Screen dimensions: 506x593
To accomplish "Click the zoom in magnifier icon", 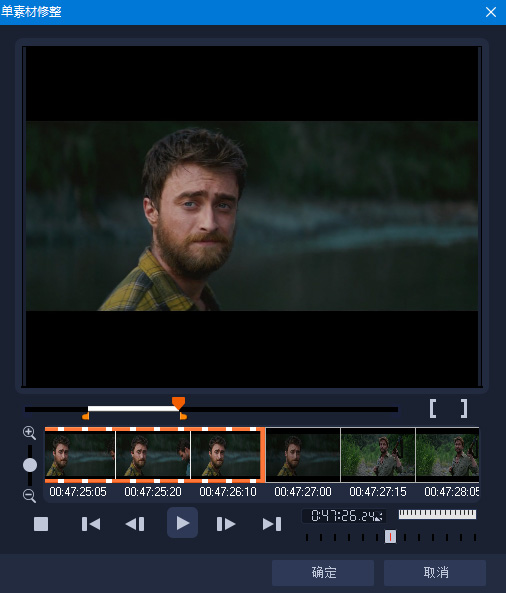I will tap(29, 433).
